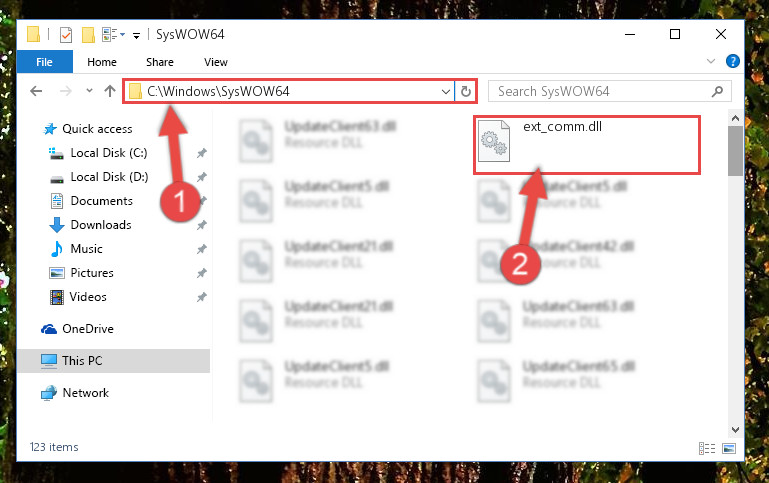This screenshot has height=483, width=769.
Task: Open the Help question mark icon
Action: click(x=732, y=61)
